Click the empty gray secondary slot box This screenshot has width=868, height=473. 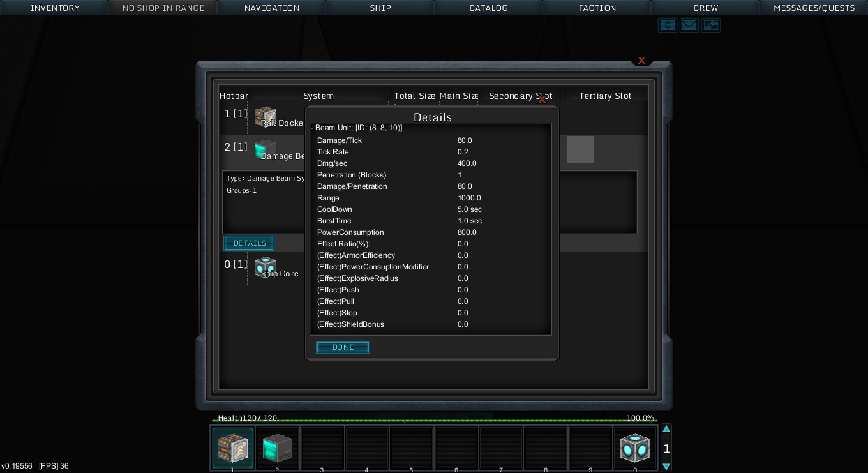click(x=580, y=149)
